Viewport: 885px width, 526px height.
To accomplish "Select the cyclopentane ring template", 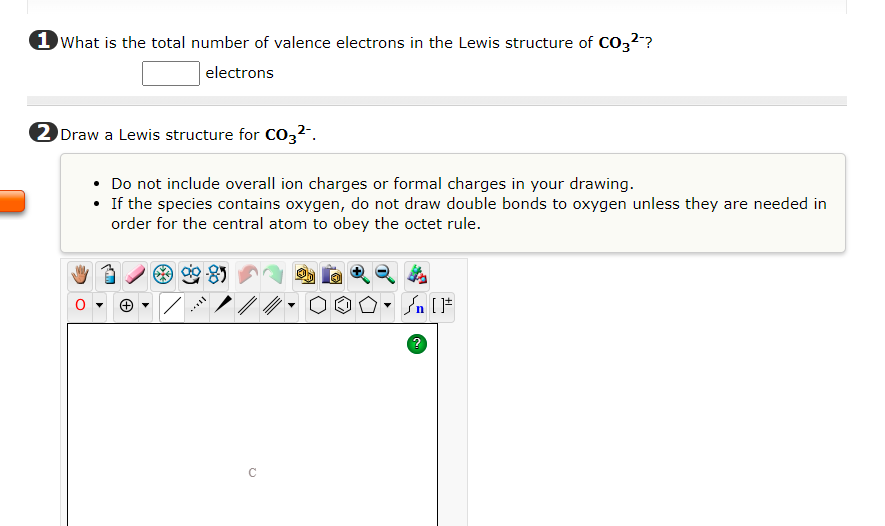I will tap(368, 305).
